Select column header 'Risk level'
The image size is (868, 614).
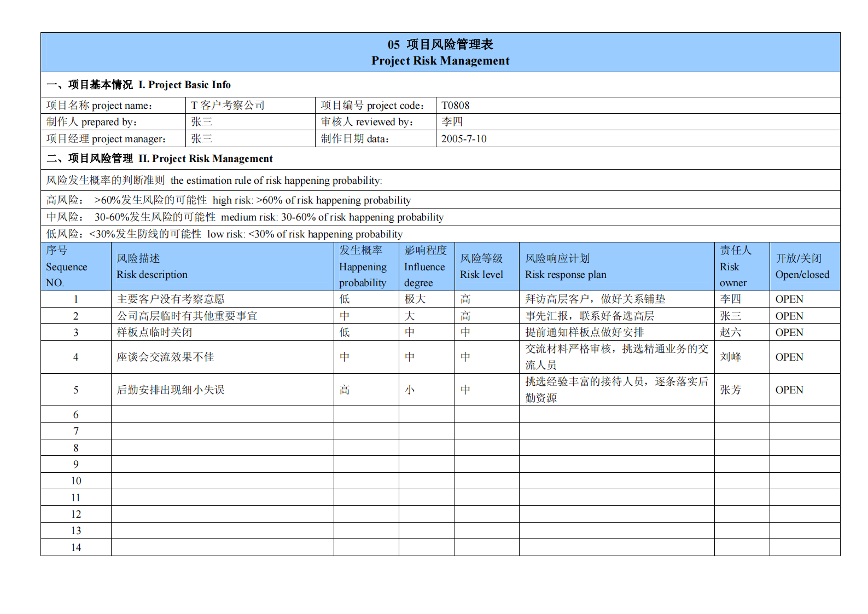click(x=487, y=267)
